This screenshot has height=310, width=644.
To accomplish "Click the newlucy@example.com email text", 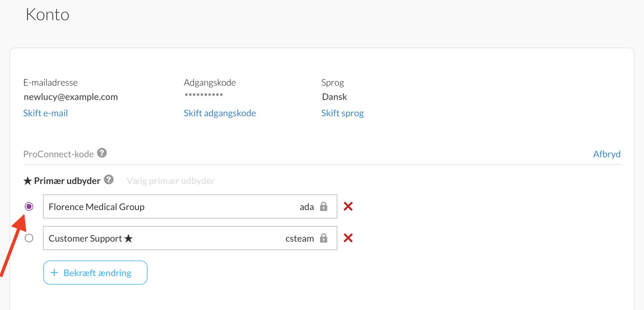I will pos(71,97).
